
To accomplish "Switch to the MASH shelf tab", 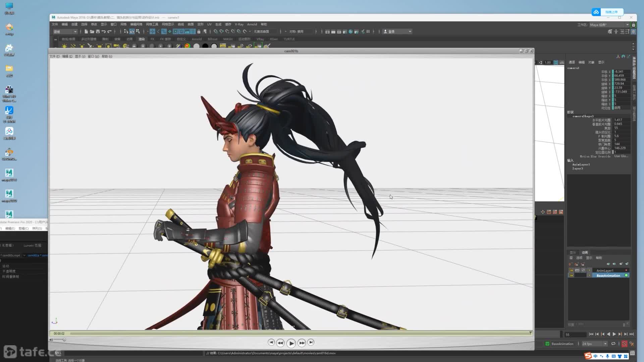I will pos(228,39).
